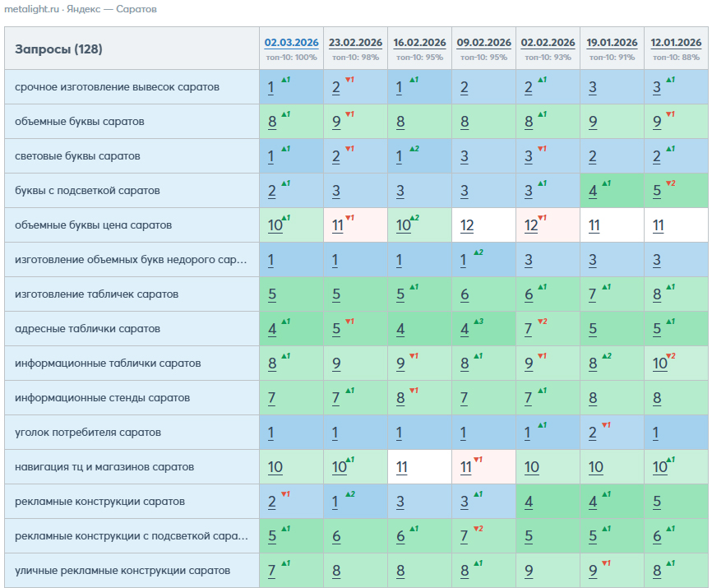The height and width of the screenshot is (588, 712).
Task: Open position 1 for рекламные конструкции саратов on 23.02.2026
Action: click(x=335, y=502)
